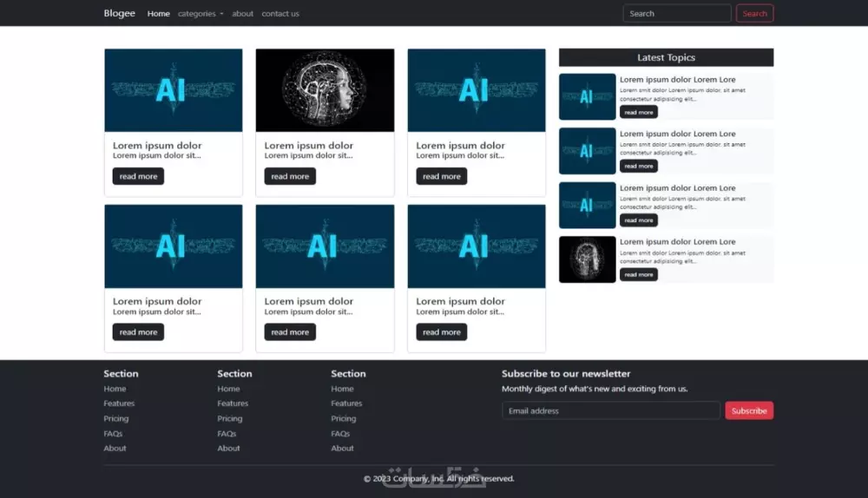The image size is (868, 498).
Task: Open the first Latest Topics AI thumbnail
Action: pos(588,97)
